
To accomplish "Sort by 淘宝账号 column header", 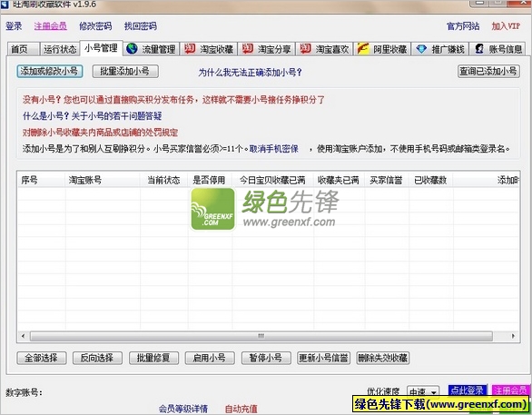I will click(103, 180).
